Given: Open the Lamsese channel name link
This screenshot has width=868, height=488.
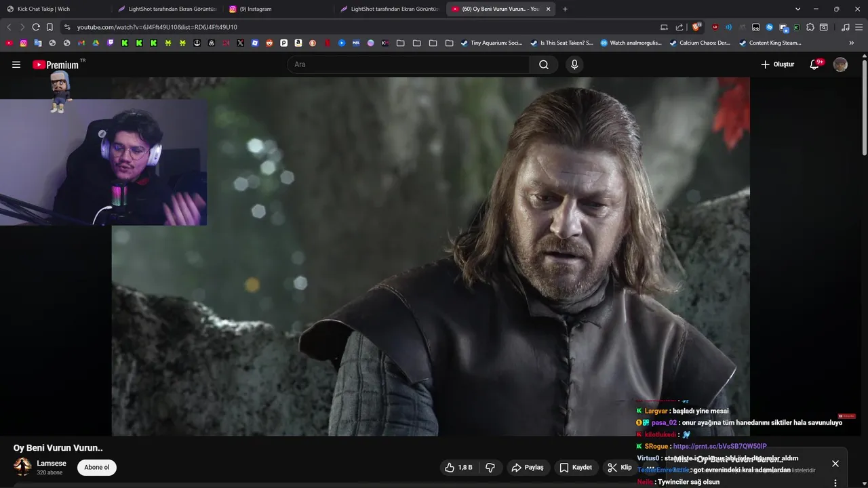Looking at the screenshot, I should (x=52, y=464).
